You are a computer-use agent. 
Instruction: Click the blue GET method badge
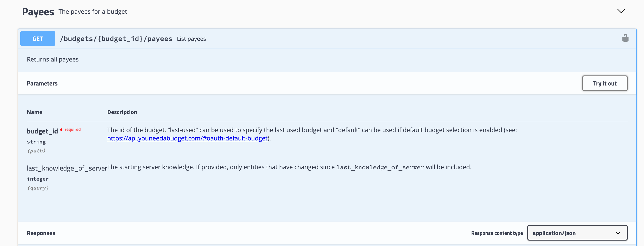[x=37, y=39]
